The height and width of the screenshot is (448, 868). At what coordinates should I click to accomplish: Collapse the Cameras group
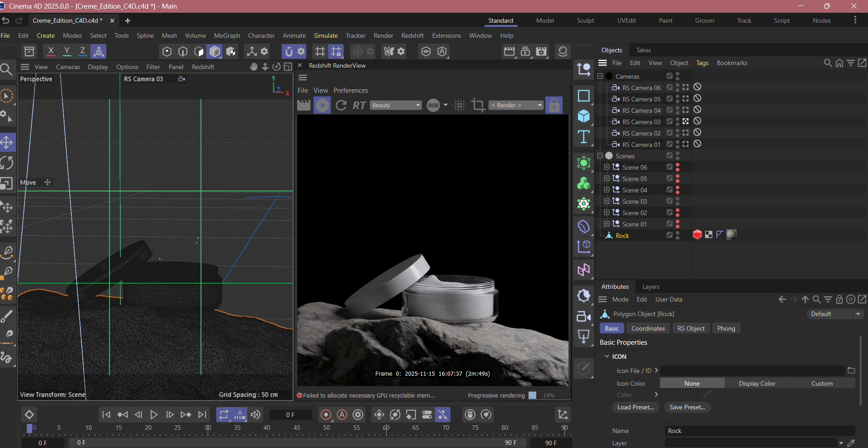pyautogui.click(x=600, y=76)
